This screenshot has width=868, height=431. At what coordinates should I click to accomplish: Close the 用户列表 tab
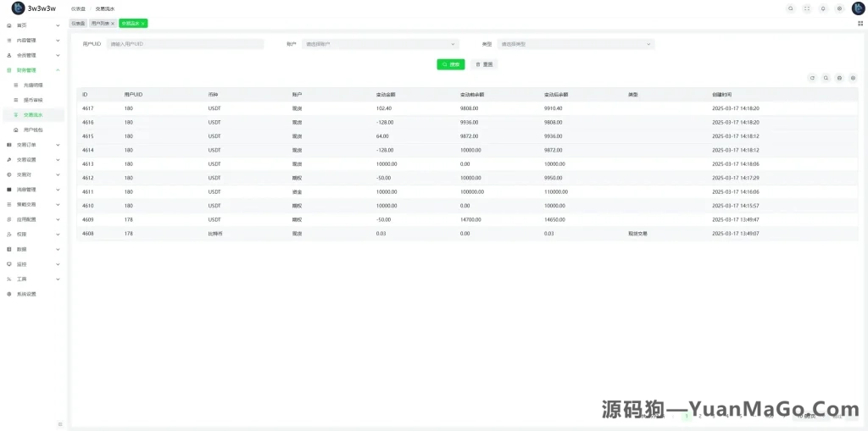pos(113,24)
